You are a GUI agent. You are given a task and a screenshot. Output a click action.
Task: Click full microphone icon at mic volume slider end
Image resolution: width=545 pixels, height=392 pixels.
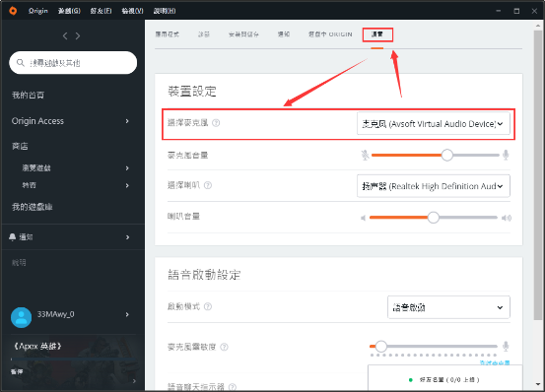click(506, 155)
